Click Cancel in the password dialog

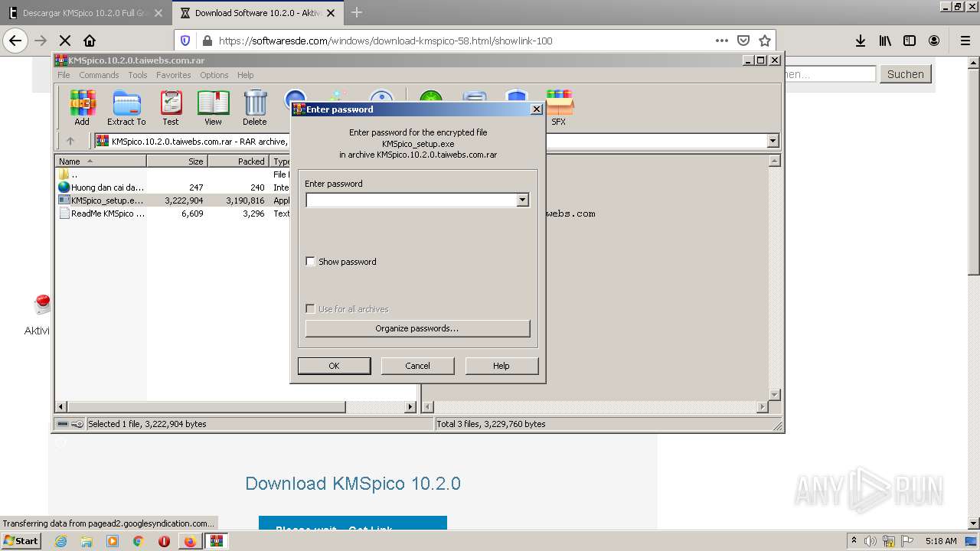pyautogui.click(x=417, y=366)
